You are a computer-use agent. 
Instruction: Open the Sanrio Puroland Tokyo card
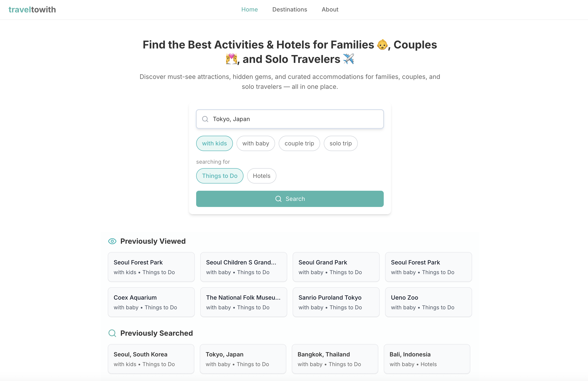pos(336,302)
